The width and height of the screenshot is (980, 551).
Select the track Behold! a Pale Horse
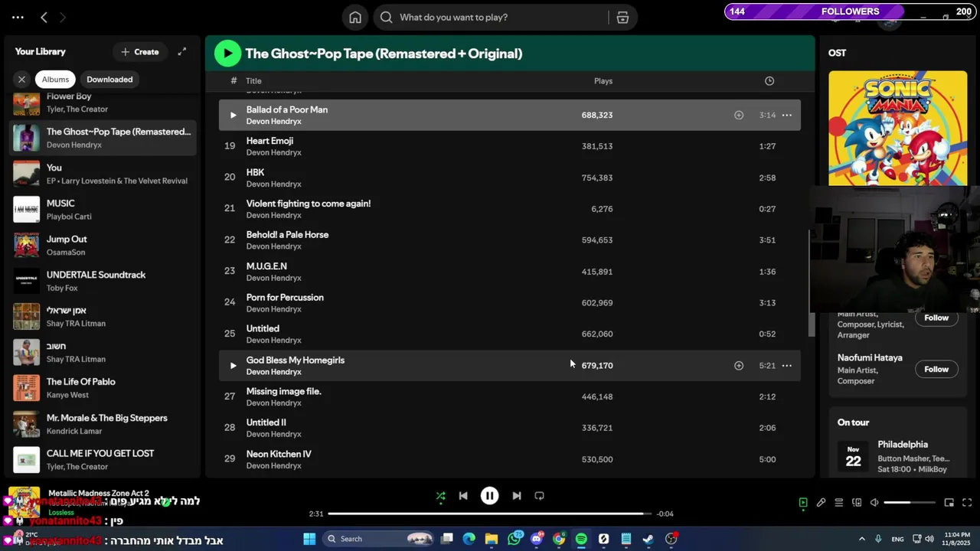pos(510,240)
